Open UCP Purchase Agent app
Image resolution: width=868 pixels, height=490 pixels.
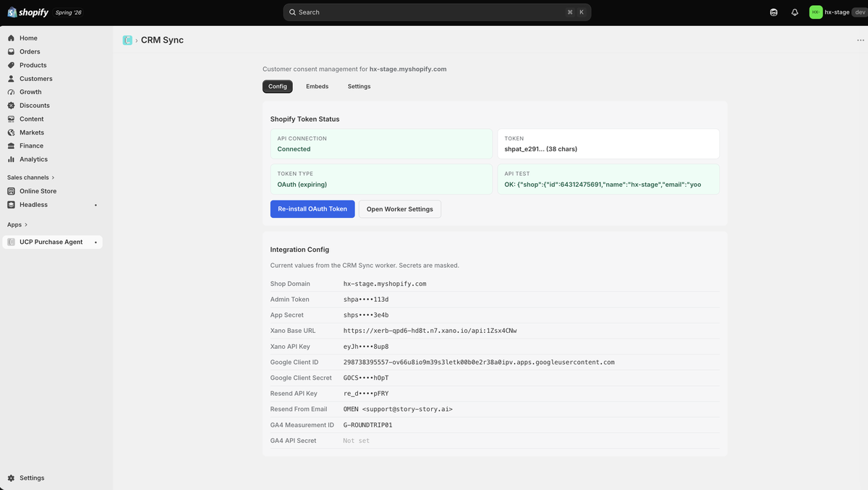[x=53, y=242]
